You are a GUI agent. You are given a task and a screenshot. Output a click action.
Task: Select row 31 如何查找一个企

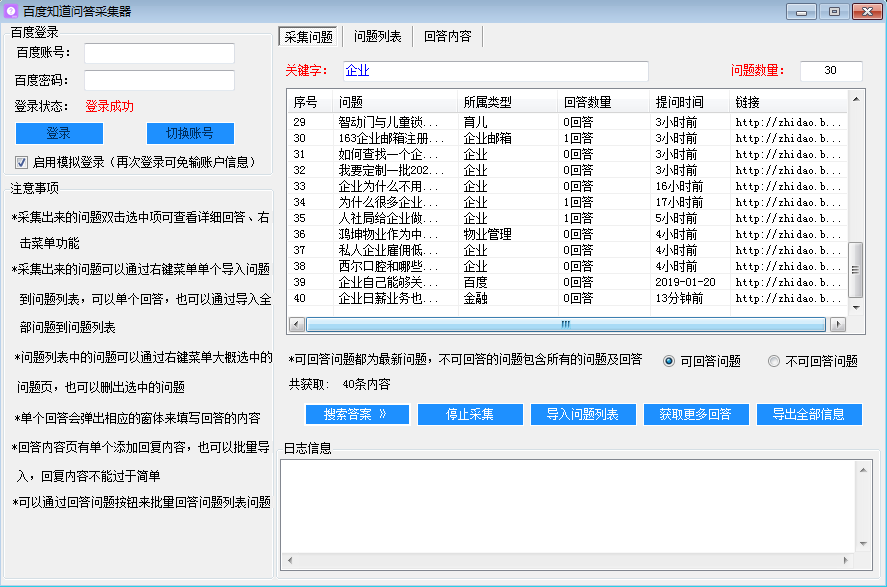click(x=567, y=154)
